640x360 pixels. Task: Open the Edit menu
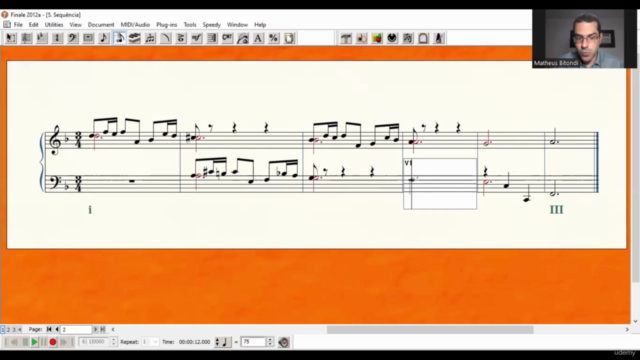(33, 24)
